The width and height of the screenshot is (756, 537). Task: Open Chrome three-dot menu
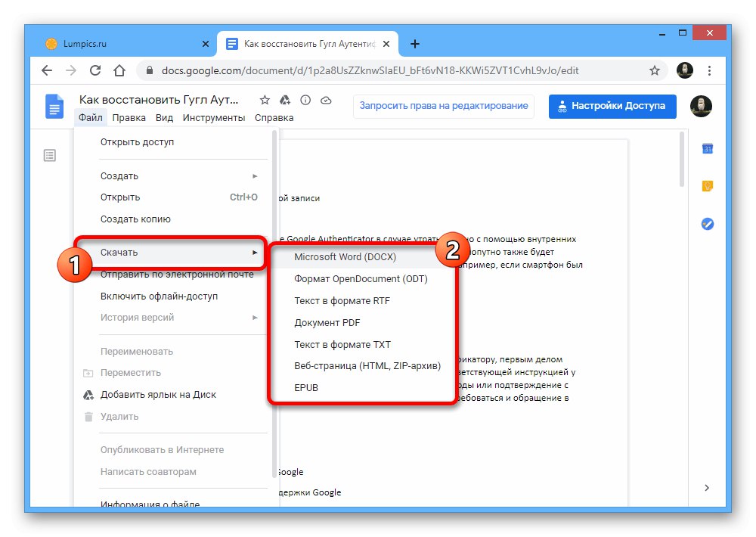(709, 70)
